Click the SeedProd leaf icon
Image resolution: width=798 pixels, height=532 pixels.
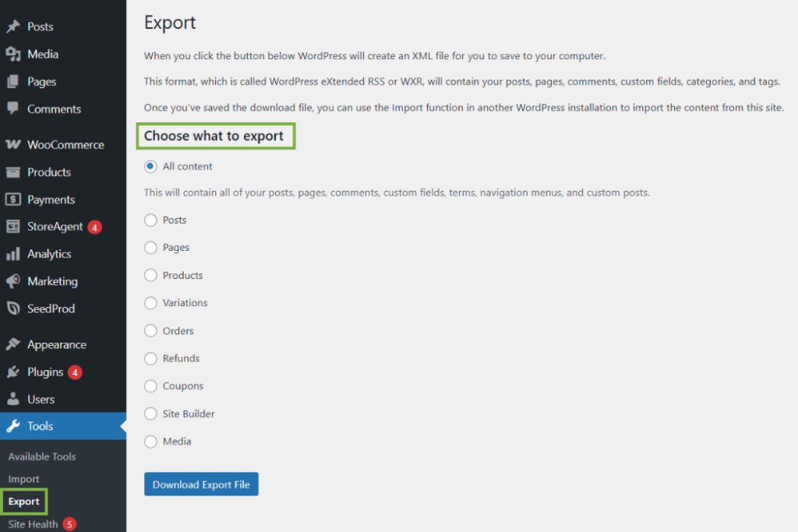[13, 308]
